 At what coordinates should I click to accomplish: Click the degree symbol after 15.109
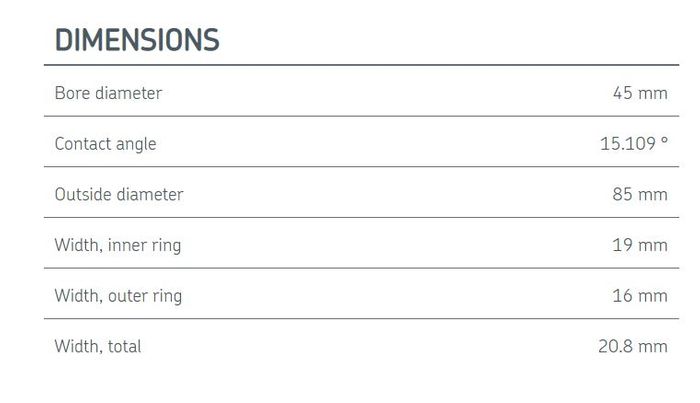tap(664, 141)
